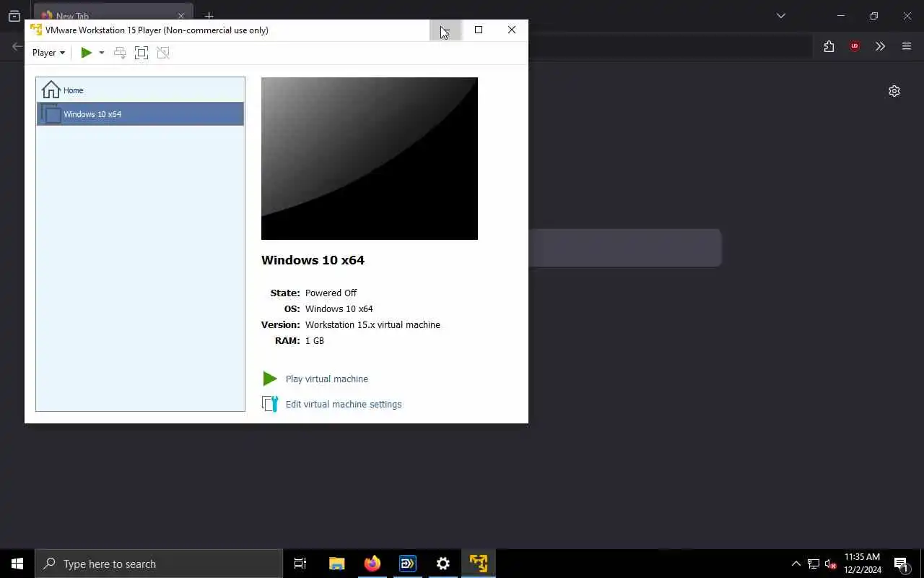
Task: Click the network status tray icon
Action: [x=814, y=564]
